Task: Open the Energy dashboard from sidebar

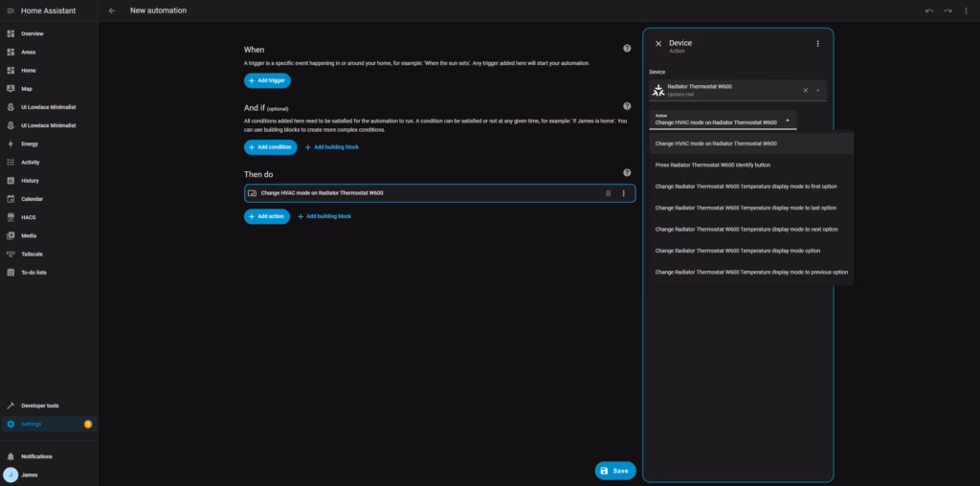Action: [x=29, y=144]
